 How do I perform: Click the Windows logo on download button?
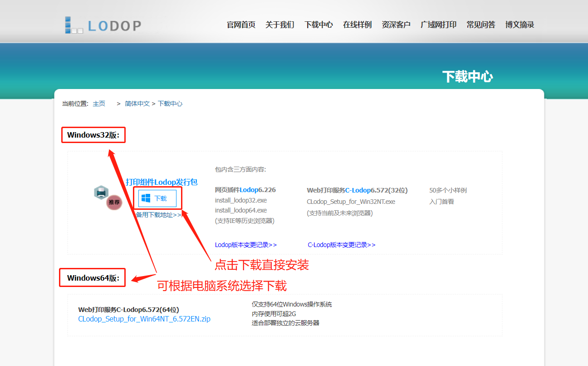146,198
